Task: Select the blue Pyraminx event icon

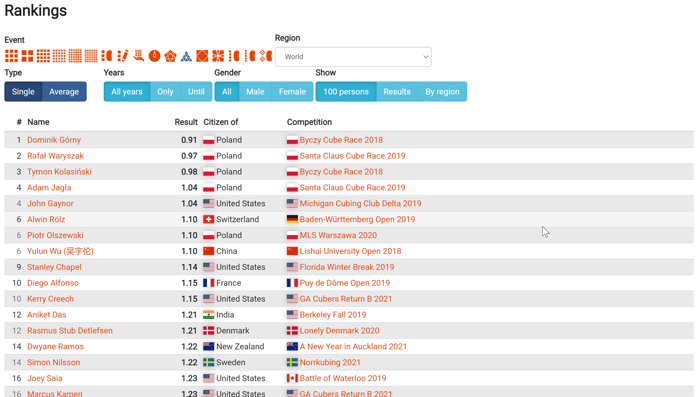Action: [x=186, y=56]
